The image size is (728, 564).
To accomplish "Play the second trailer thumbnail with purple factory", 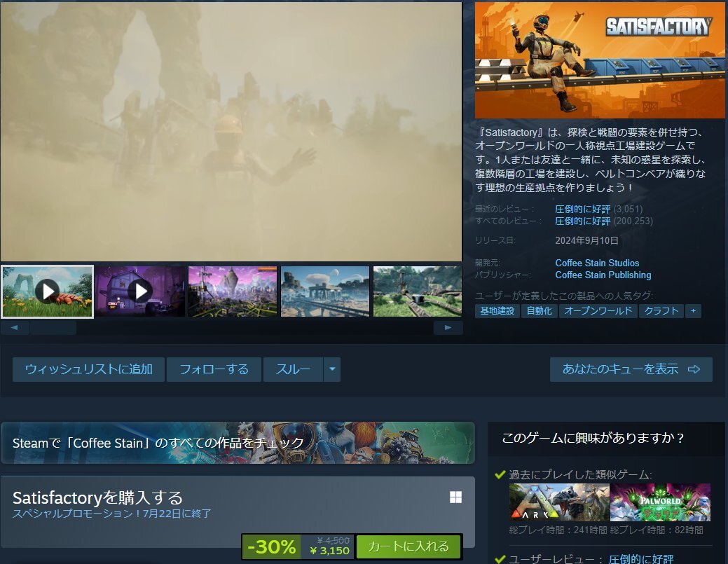I will (x=139, y=291).
